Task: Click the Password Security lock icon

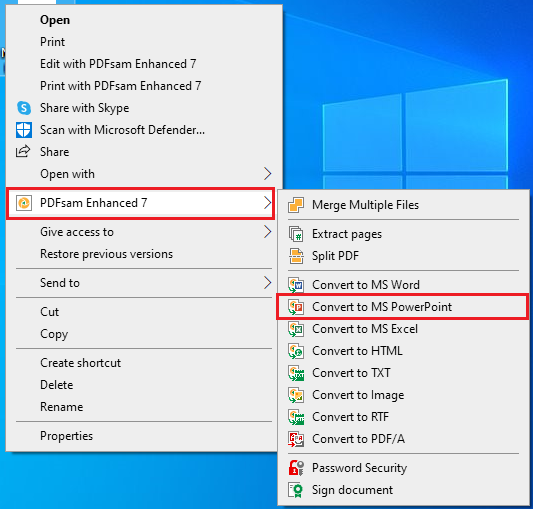Action: pyautogui.click(x=296, y=468)
